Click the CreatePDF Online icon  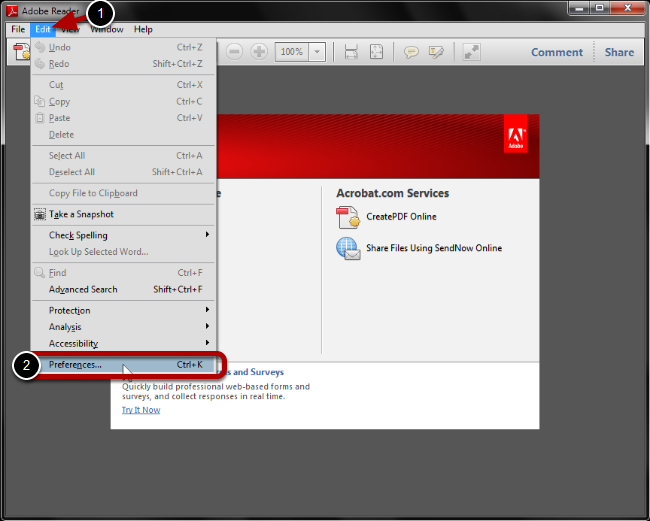348,217
